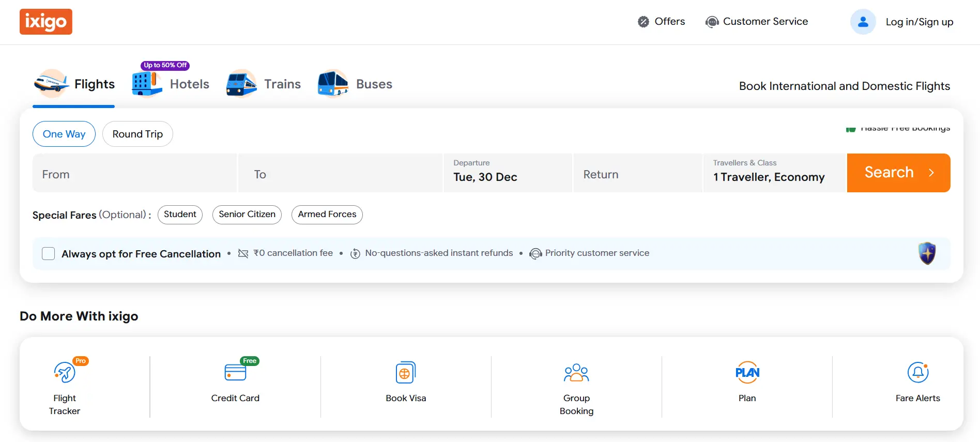Switch to the Hotels tab
This screenshot has width=980, height=442.
click(171, 84)
